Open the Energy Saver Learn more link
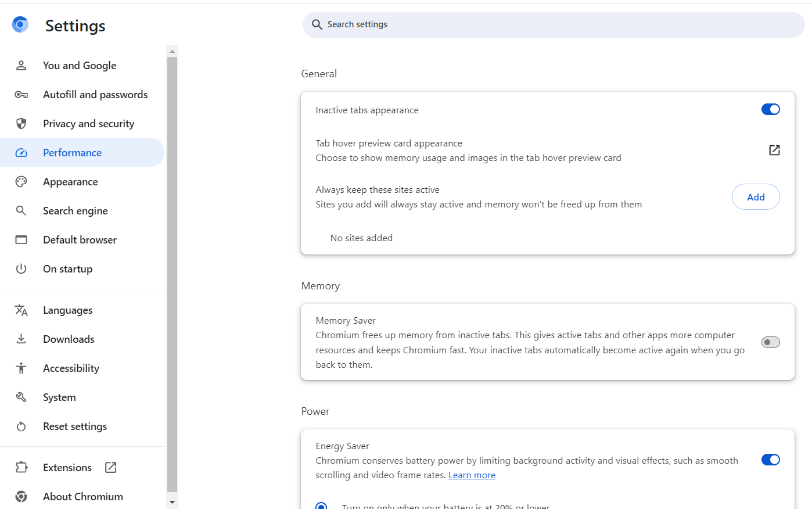 (472, 475)
